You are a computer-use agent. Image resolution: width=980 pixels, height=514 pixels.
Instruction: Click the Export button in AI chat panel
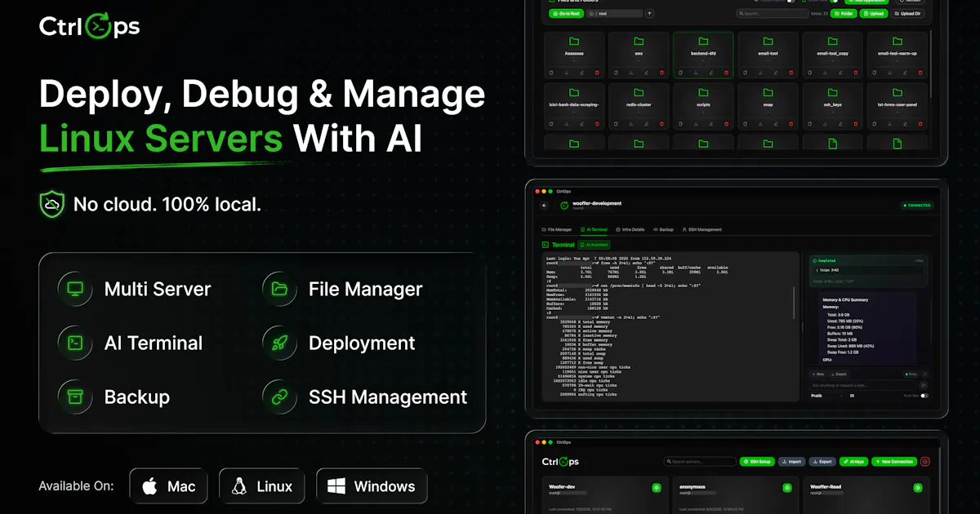pyautogui.click(x=839, y=374)
